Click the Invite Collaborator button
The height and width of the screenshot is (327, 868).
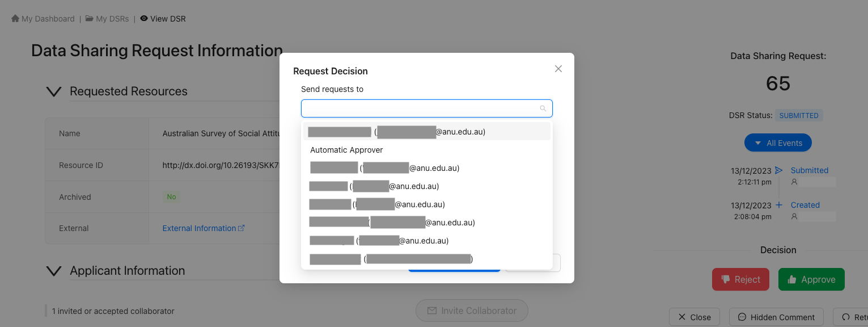(472, 311)
